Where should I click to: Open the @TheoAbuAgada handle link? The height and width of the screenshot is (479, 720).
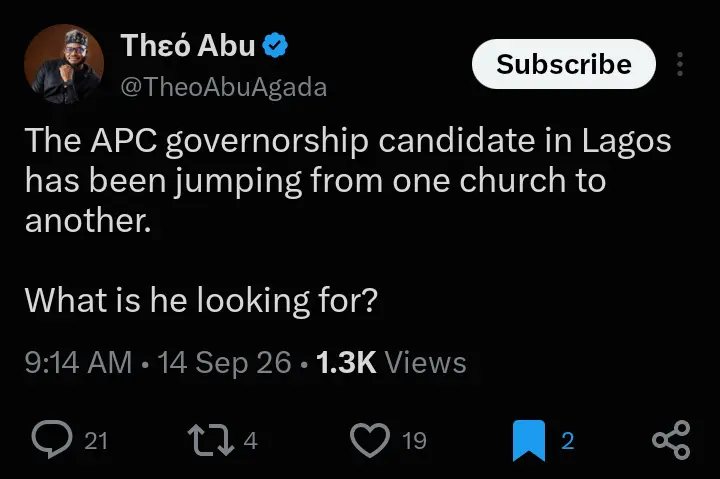pos(224,87)
